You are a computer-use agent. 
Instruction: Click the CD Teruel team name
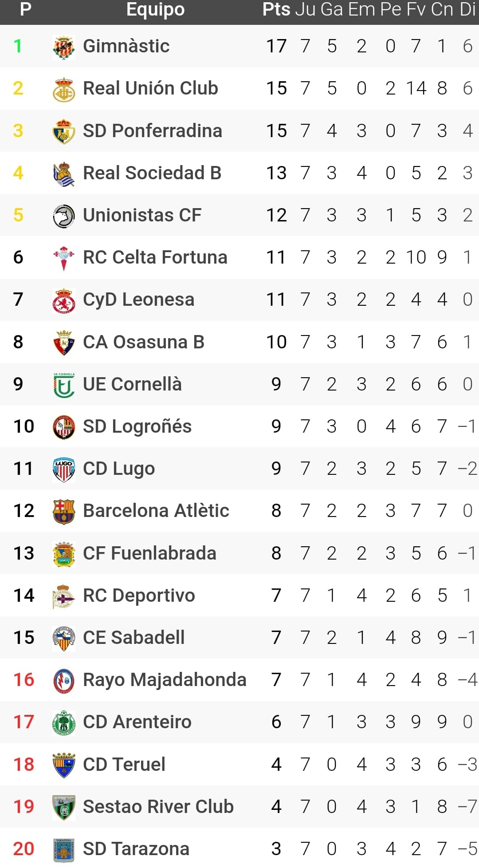124,765
